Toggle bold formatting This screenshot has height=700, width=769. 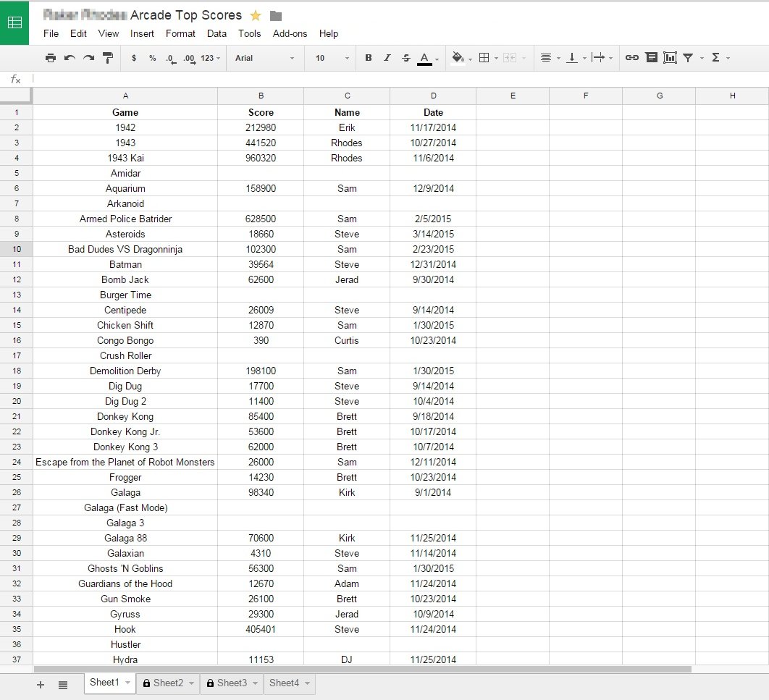[369, 58]
